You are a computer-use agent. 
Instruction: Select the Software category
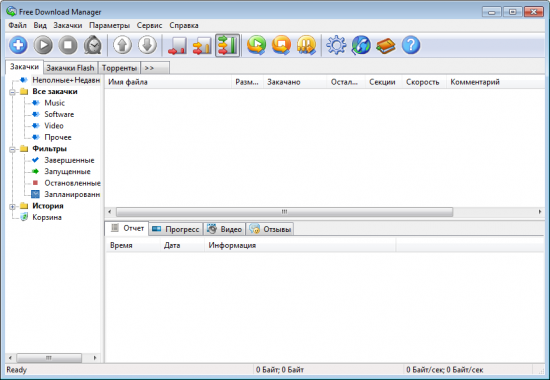59,114
